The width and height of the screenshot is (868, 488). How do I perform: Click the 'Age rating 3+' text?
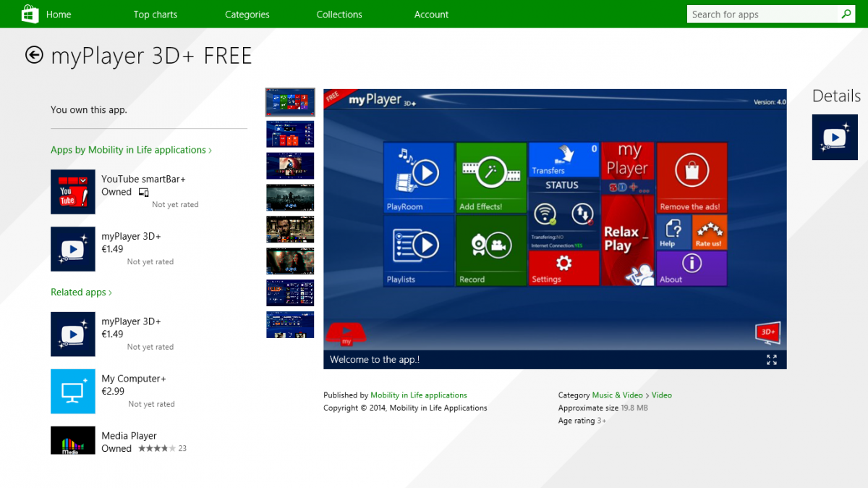point(582,421)
